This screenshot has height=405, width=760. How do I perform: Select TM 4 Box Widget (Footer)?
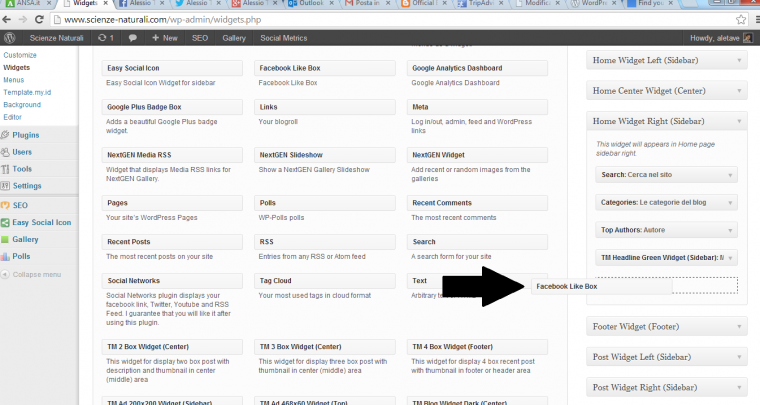pos(477,347)
